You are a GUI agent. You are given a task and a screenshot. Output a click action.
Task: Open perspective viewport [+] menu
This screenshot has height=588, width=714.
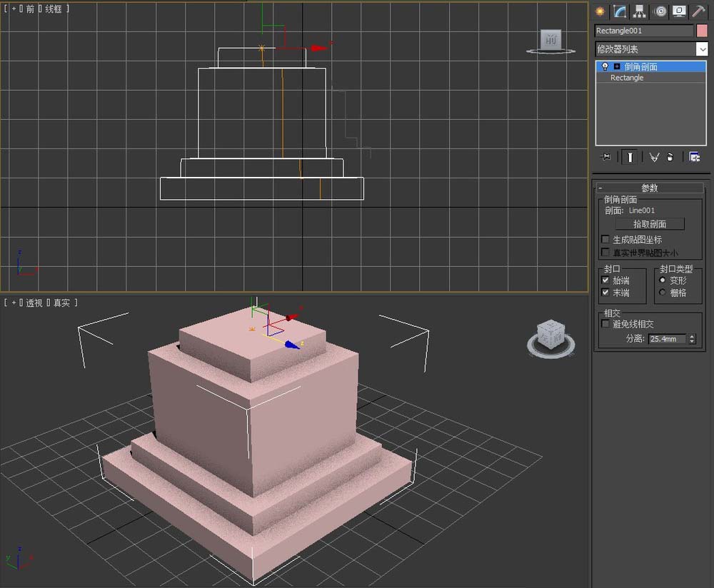click(14, 303)
